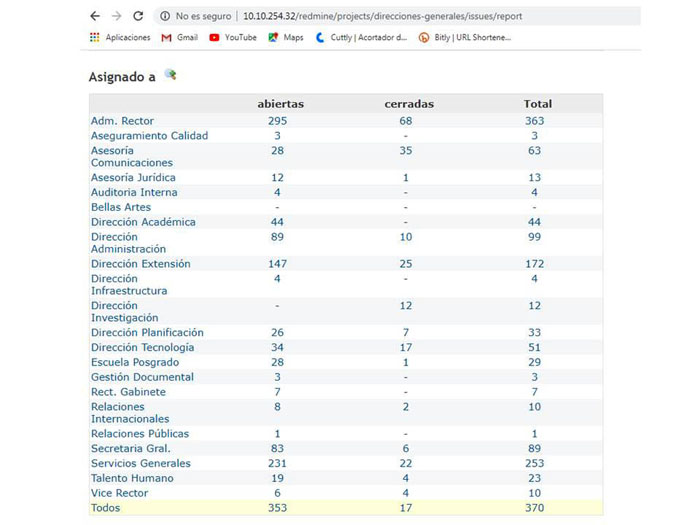Click the details icon next to Asignado a
The height and width of the screenshot is (525, 700).
coord(170,75)
